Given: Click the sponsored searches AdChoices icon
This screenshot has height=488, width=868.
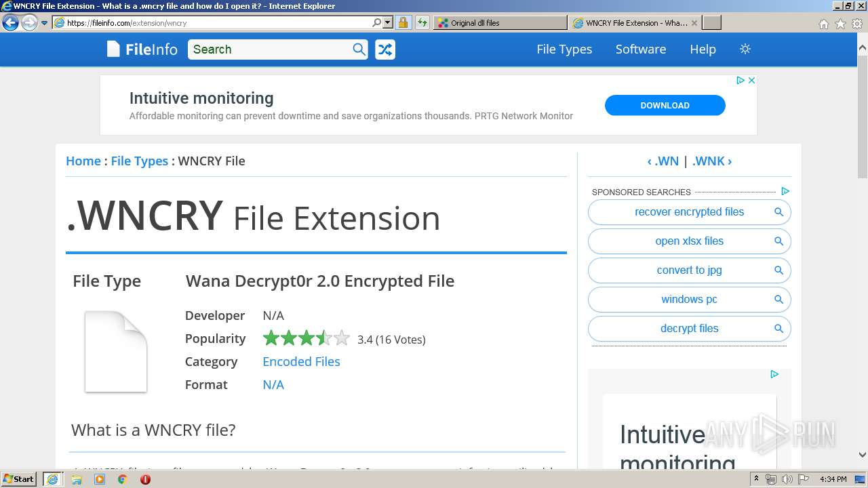Looking at the screenshot, I should 785,192.
